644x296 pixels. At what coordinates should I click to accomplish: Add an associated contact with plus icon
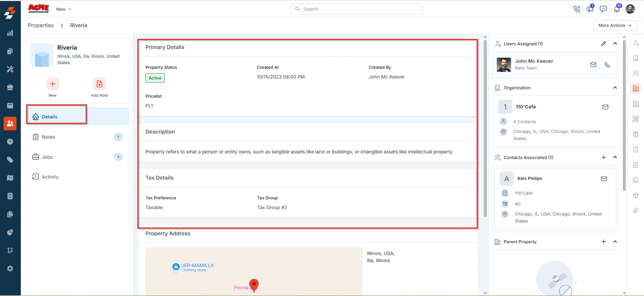pyautogui.click(x=604, y=157)
